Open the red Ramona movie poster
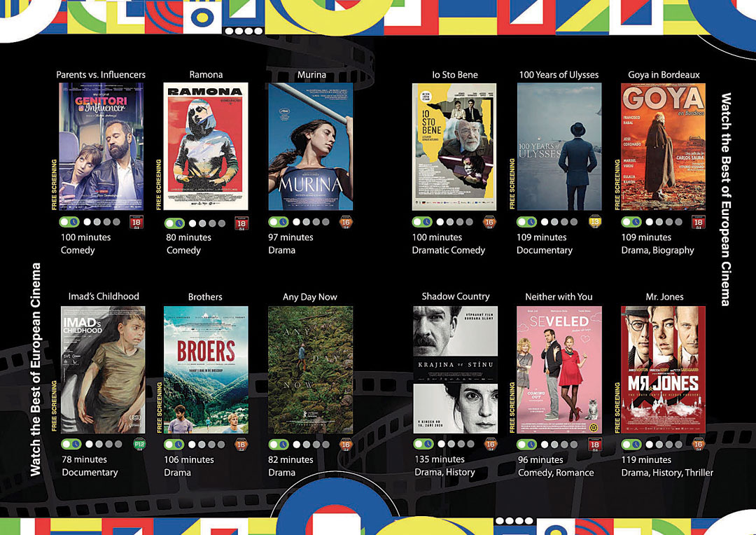 tap(206, 146)
